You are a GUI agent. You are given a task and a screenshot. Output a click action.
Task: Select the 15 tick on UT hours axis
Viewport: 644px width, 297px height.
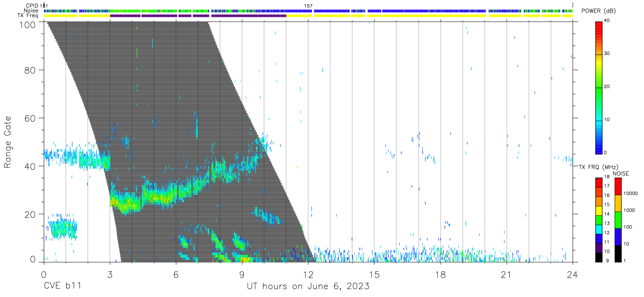374,274
